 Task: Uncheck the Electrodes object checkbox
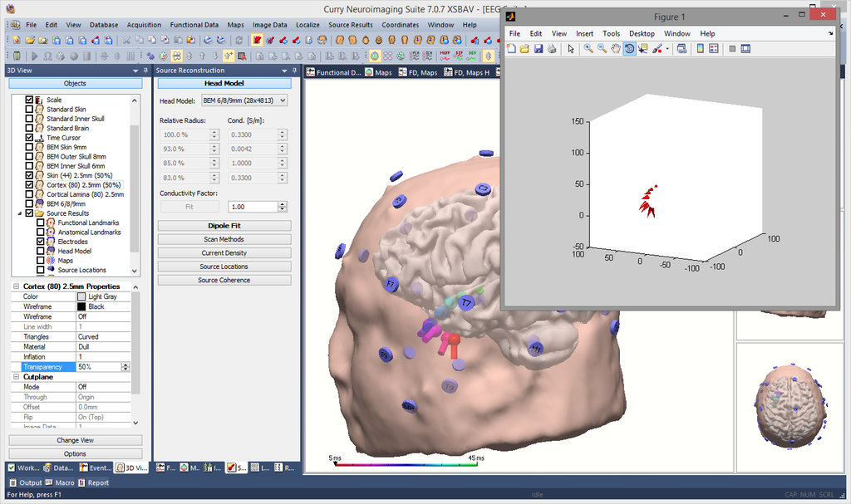click(41, 242)
